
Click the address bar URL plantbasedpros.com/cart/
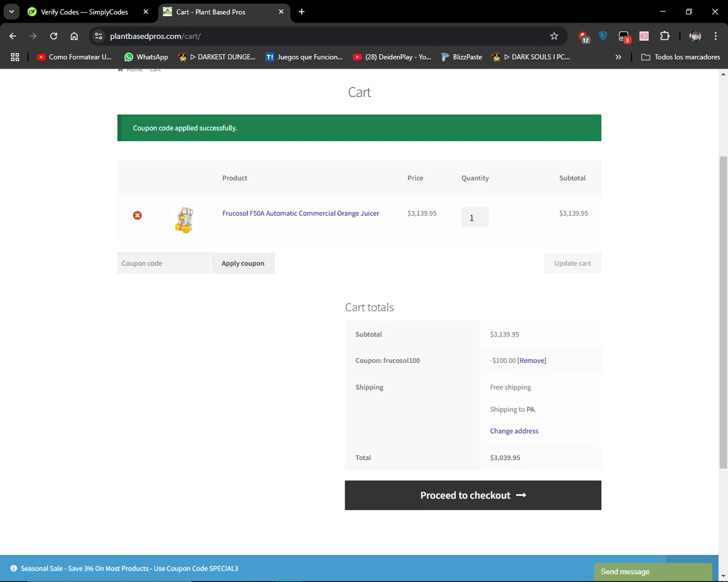coord(155,36)
